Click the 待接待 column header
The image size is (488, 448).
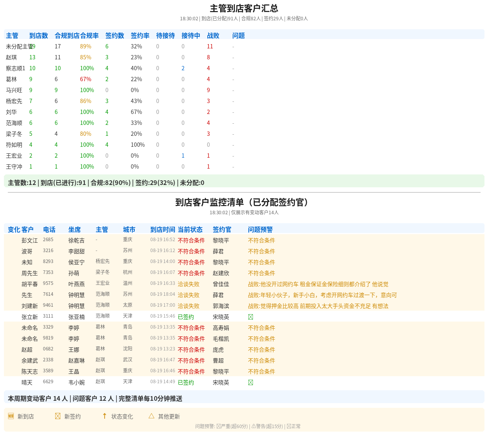click(166, 36)
